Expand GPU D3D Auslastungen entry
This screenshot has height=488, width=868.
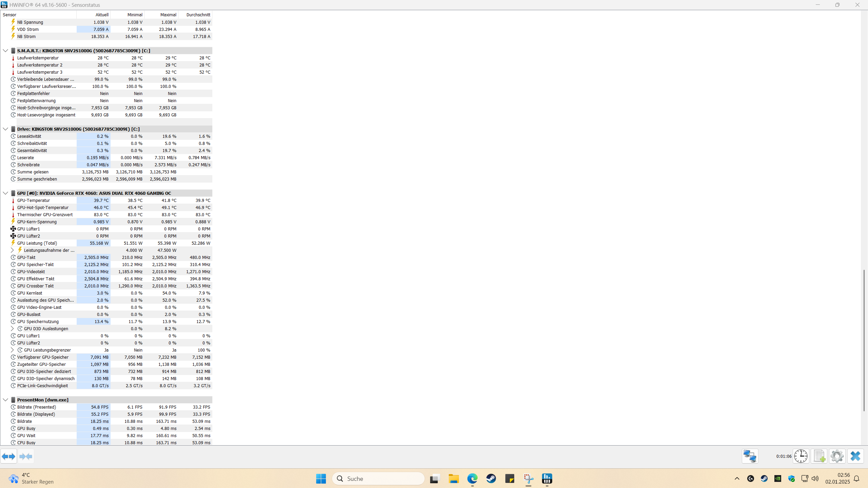coord(13,329)
